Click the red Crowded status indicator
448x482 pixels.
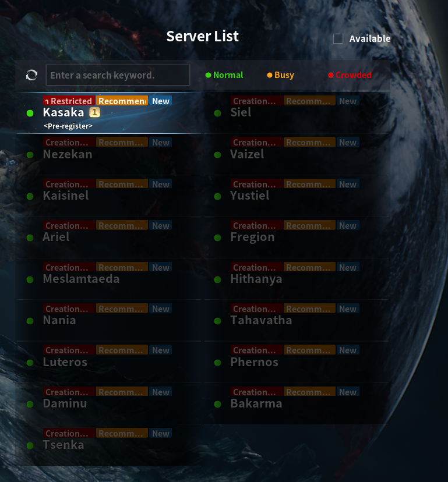pyautogui.click(x=350, y=75)
